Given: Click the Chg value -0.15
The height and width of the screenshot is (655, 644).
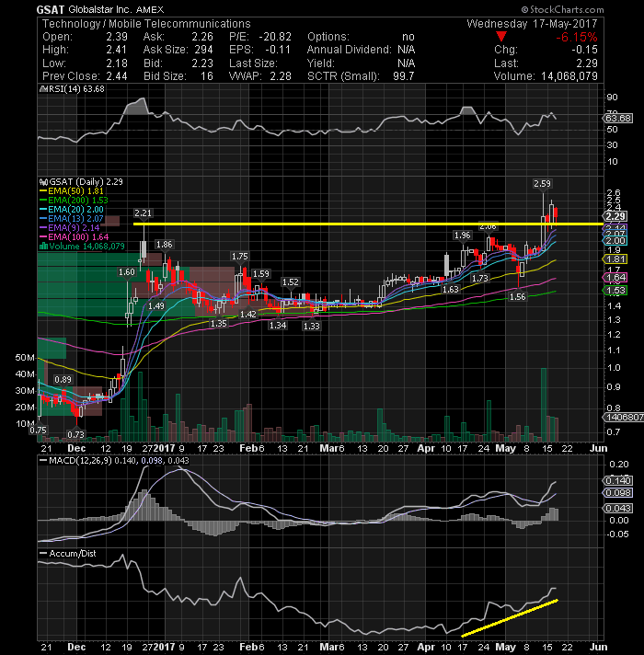Looking at the screenshot, I should pos(585,50).
